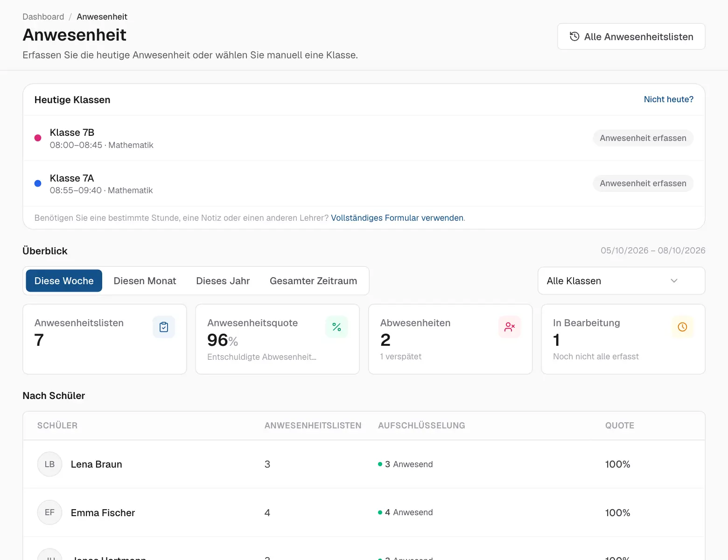Click the history icon beside Alle Anwesenheitslisten
This screenshot has height=560, width=728.
point(574,36)
